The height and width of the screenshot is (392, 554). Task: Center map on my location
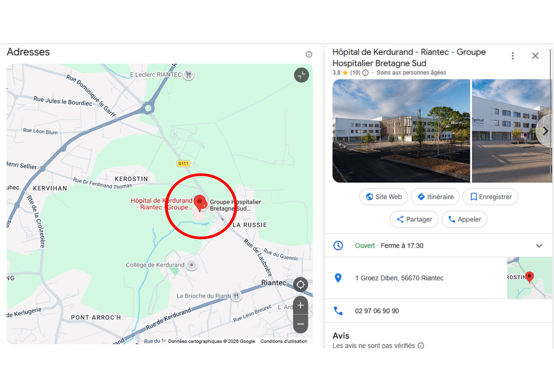300,285
